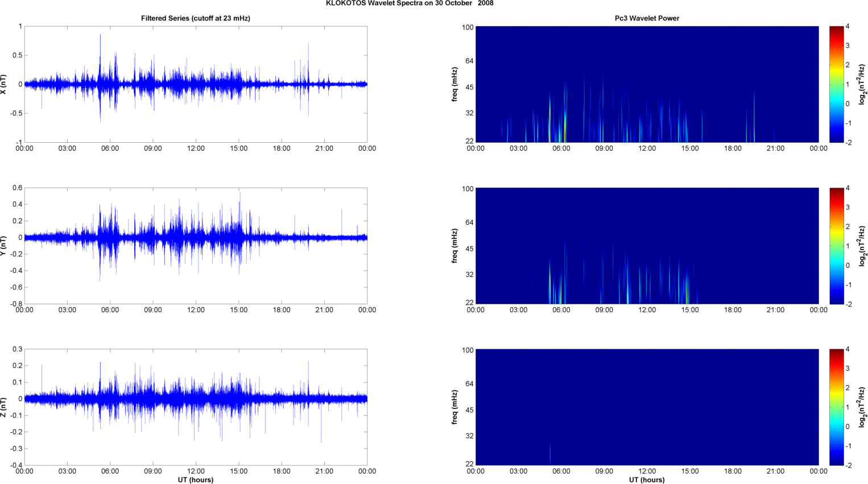
Task: Click the Z spectrogram faint peak near 05:15
Action: [550, 453]
